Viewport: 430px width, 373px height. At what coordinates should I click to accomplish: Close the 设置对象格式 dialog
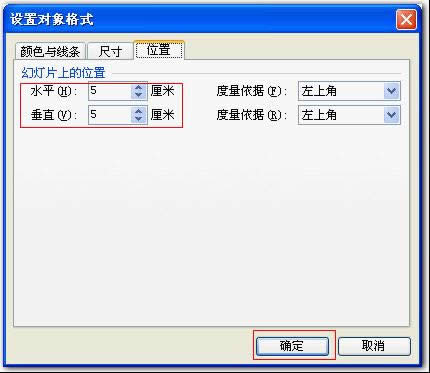(x=406, y=19)
